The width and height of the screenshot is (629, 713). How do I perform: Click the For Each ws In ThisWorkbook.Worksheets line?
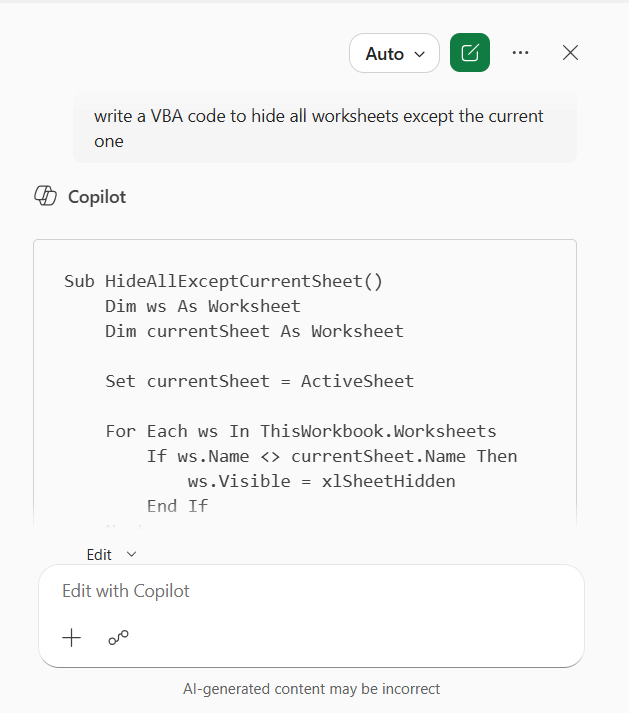[x=301, y=431]
